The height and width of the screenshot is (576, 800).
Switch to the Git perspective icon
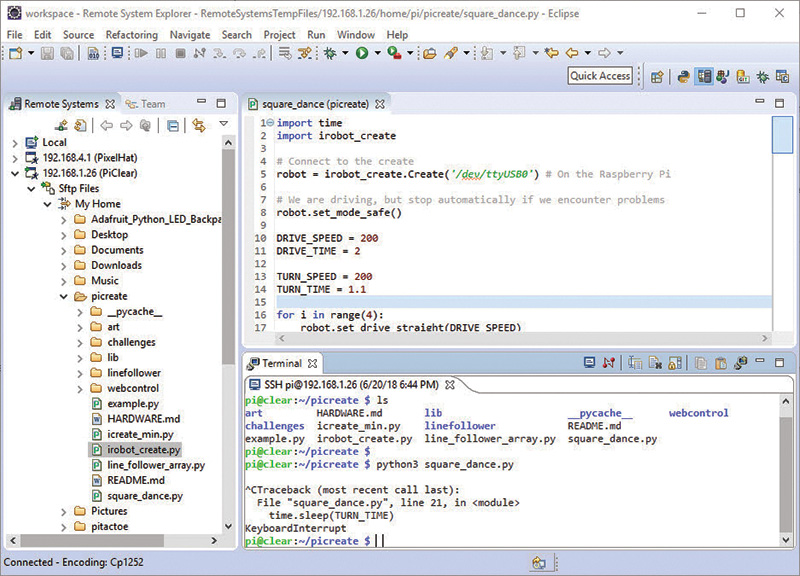(x=743, y=77)
